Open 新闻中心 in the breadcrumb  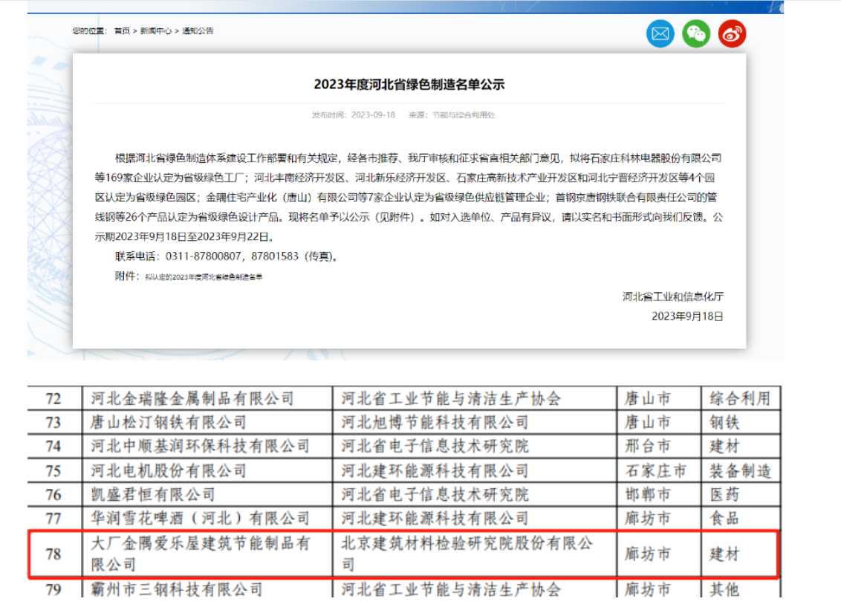coord(156,31)
